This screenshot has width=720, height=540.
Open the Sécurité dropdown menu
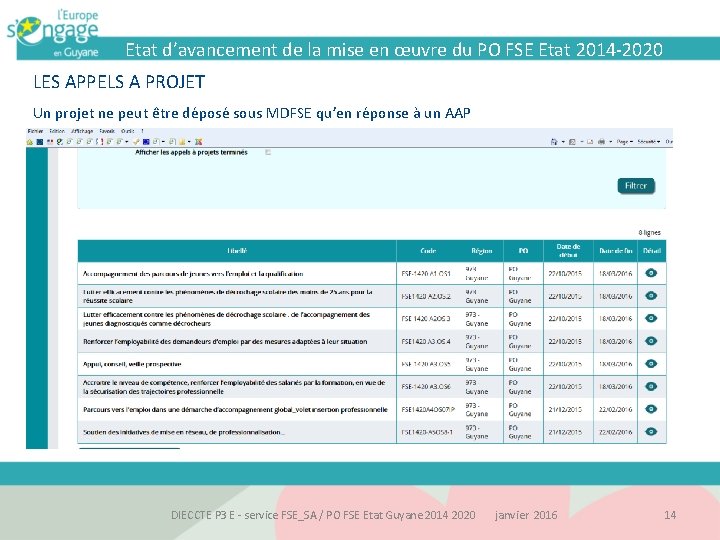[649, 142]
